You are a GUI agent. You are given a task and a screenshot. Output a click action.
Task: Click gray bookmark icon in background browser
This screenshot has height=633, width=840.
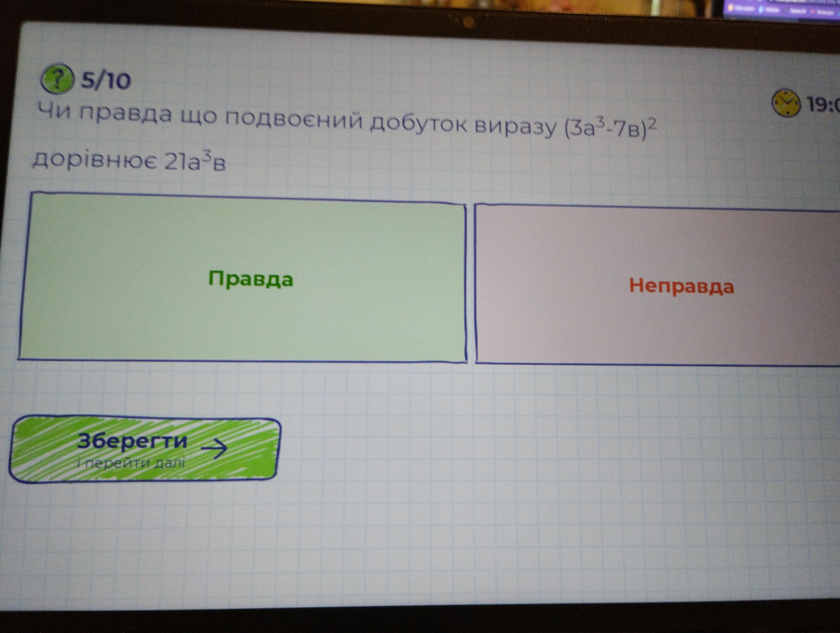pos(785,11)
